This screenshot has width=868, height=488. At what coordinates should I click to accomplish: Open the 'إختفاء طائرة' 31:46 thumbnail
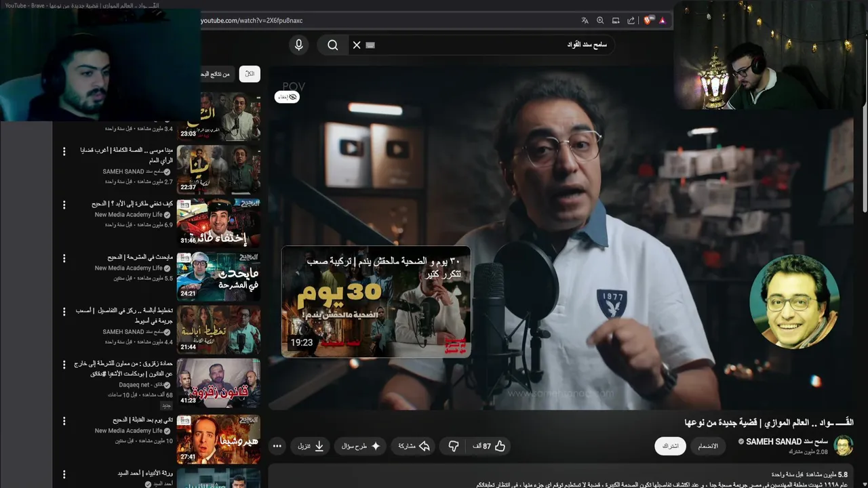click(218, 222)
